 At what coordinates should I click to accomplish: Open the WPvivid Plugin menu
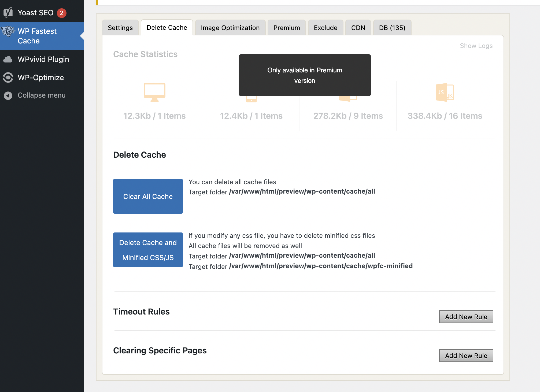(x=42, y=59)
